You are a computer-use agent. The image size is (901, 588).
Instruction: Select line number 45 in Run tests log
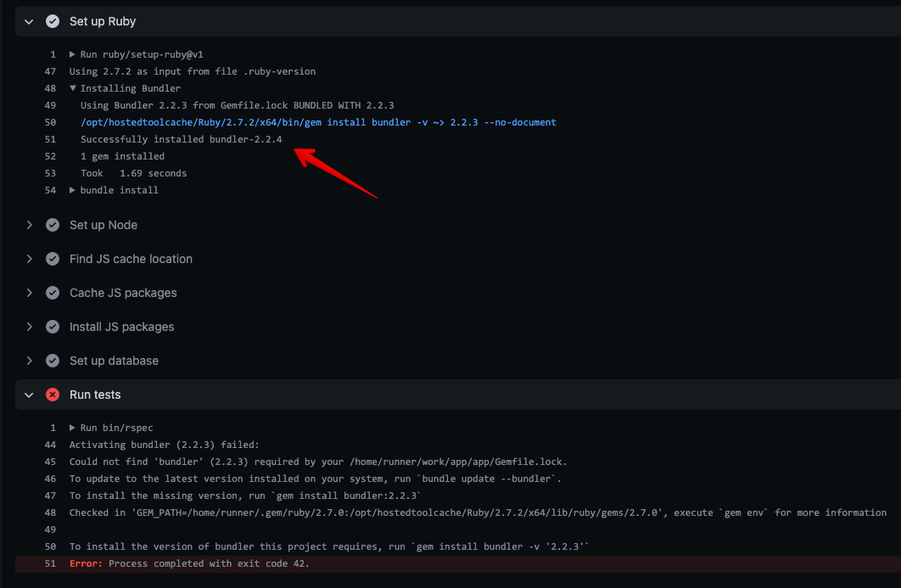(50, 462)
